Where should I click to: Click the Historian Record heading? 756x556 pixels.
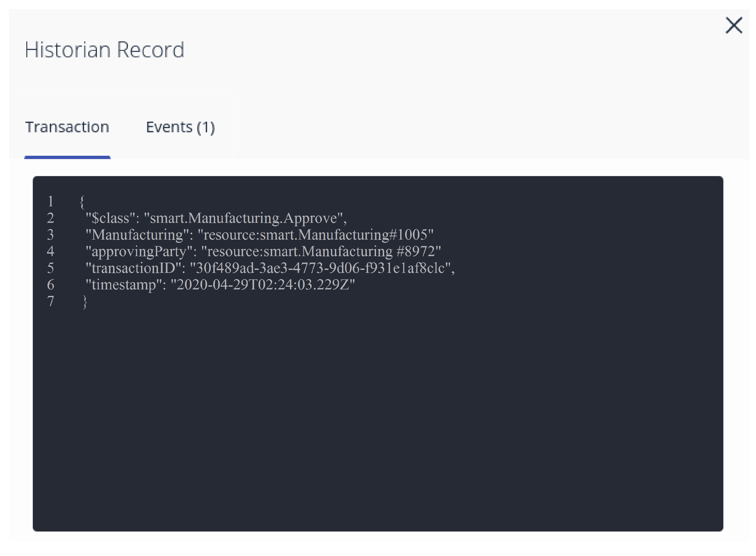click(x=104, y=50)
